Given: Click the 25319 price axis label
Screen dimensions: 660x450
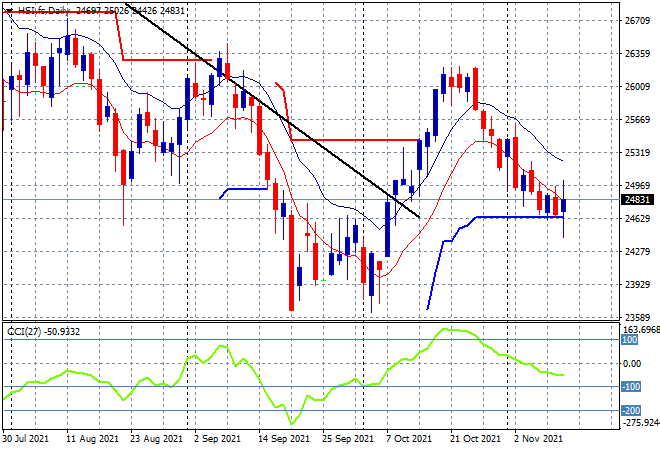Looking at the screenshot, I should [x=637, y=152].
